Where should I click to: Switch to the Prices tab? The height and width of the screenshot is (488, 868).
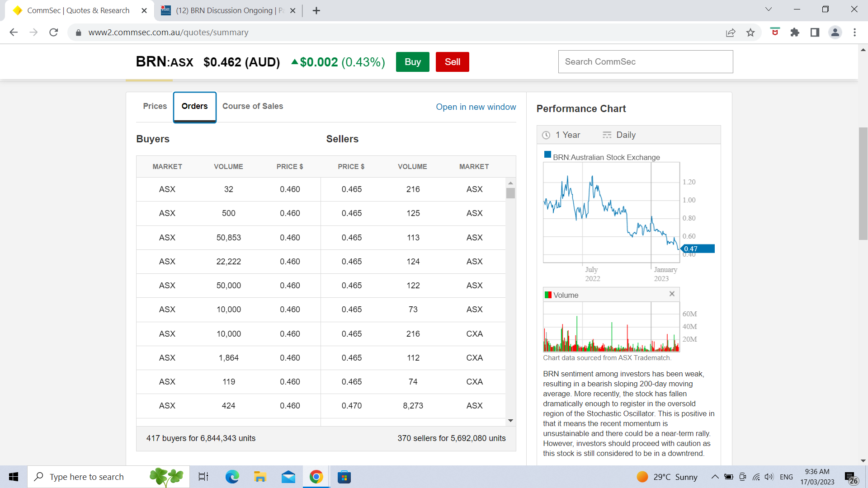coord(155,106)
